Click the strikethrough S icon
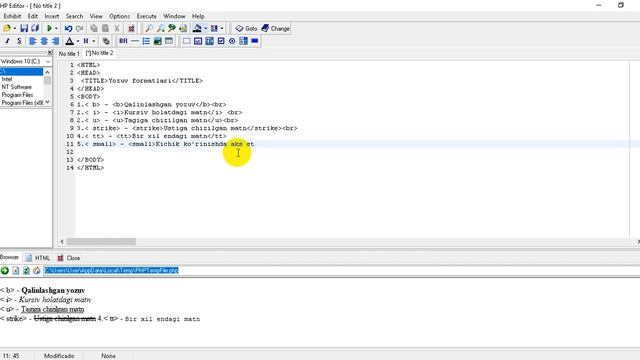The height and width of the screenshot is (360, 640). pos(19,41)
